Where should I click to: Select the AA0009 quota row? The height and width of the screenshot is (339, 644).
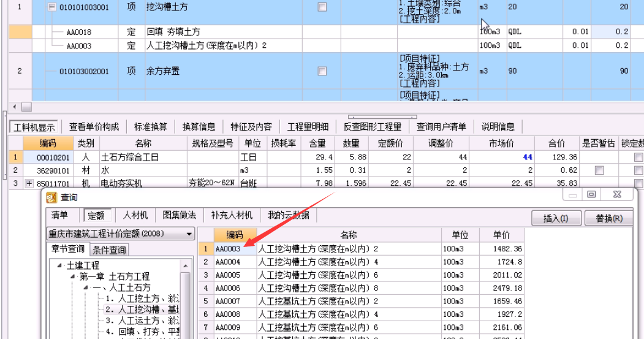(362, 327)
